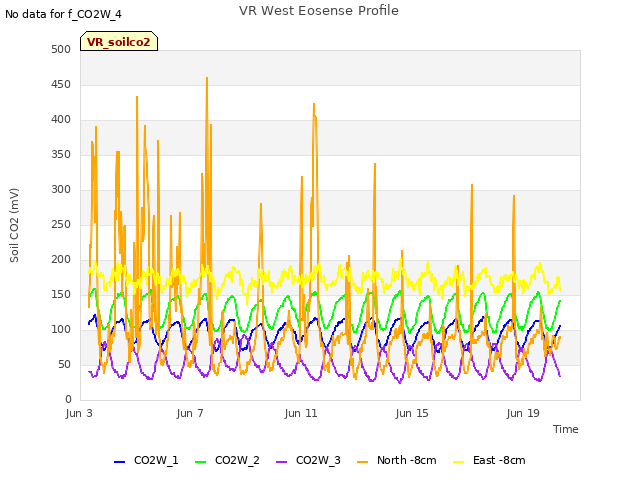Click the 350 y-axis tick label
The height and width of the screenshot is (480, 640).
click(61, 155)
